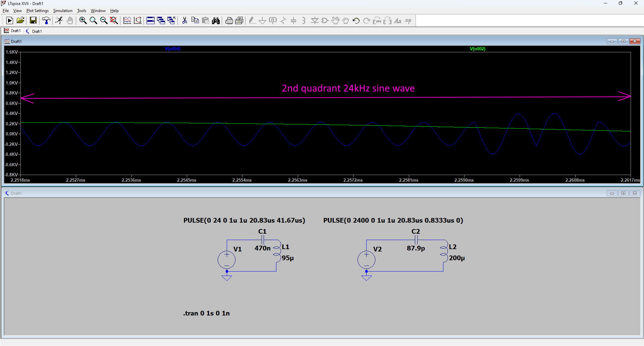The height and width of the screenshot is (346, 644).
Task: Click the 2nd quadrant 24kHz annotation text
Action: pyautogui.click(x=348, y=89)
